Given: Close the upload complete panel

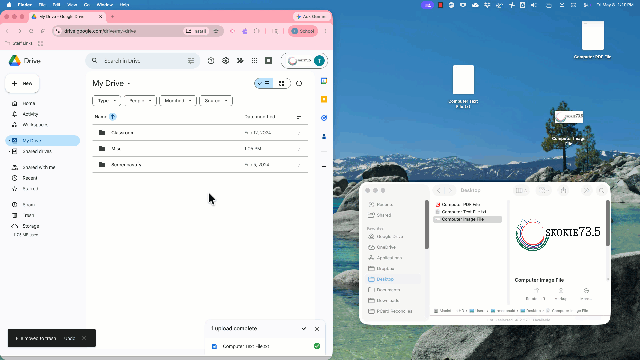Looking at the screenshot, I should 317,329.
